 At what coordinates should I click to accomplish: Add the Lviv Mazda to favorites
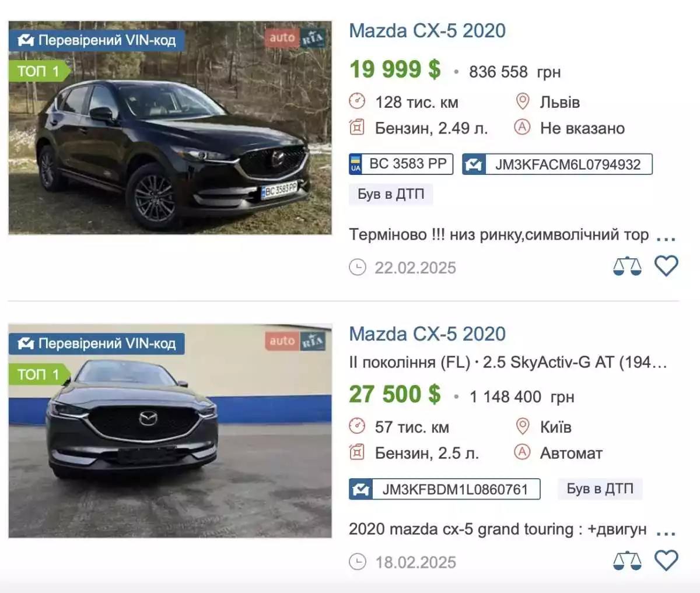click(666, 266)
